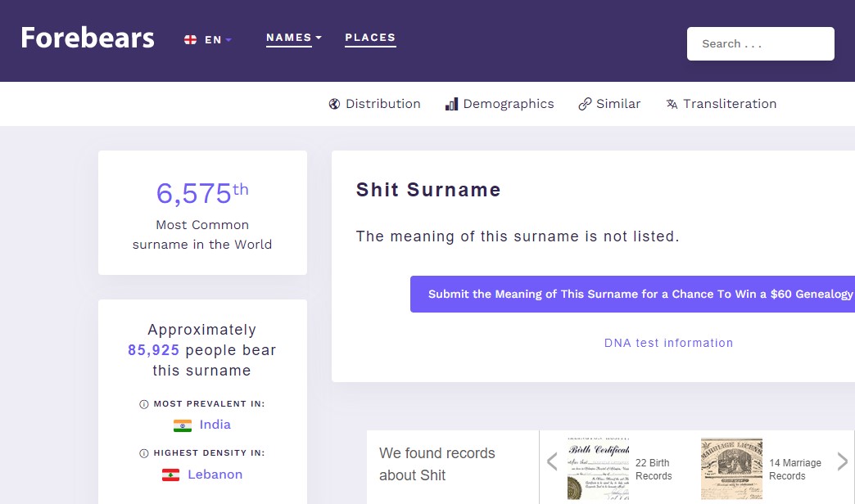The height and width of the screenshot is (504, 855).
Task: Show next records with right chevron
Action: (843, 461)
